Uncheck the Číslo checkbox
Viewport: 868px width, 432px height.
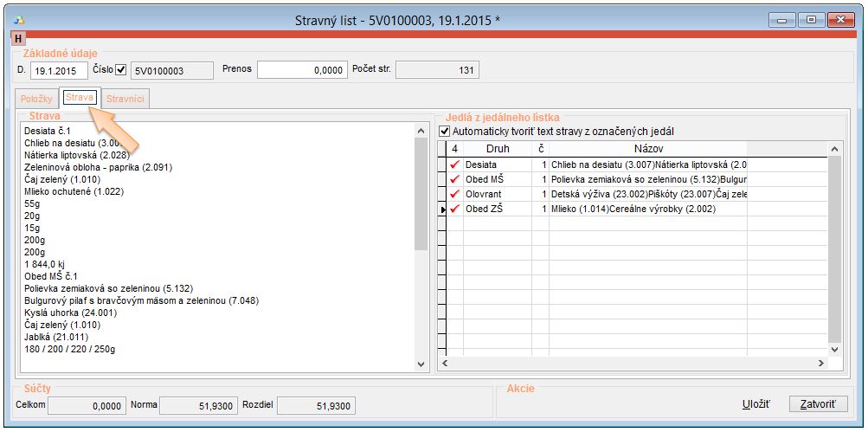121,70
